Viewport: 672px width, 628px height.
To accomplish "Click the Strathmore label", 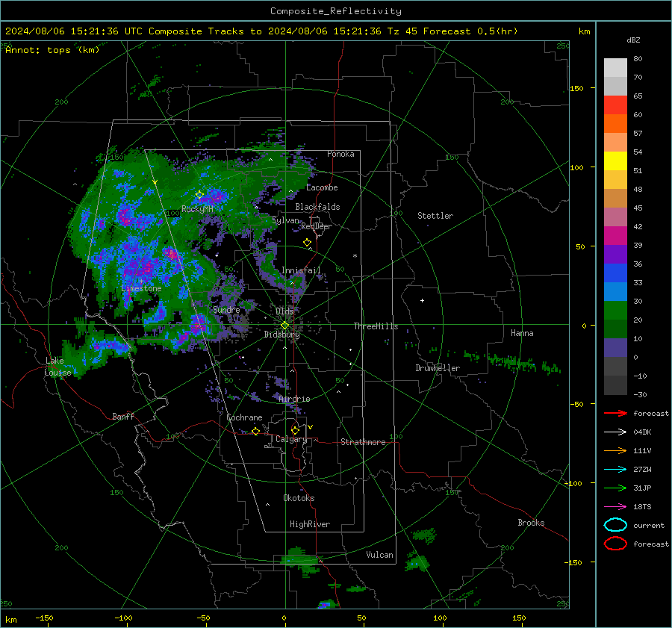I will point(363,442).
